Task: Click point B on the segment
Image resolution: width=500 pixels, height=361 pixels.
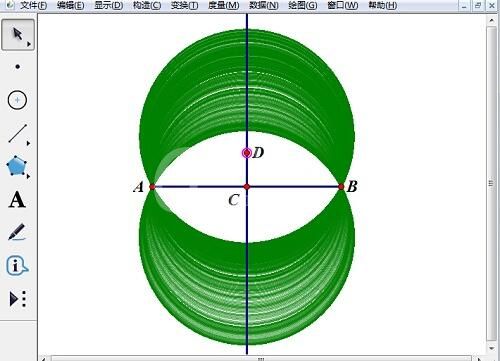Action: [x=341, y=187]
